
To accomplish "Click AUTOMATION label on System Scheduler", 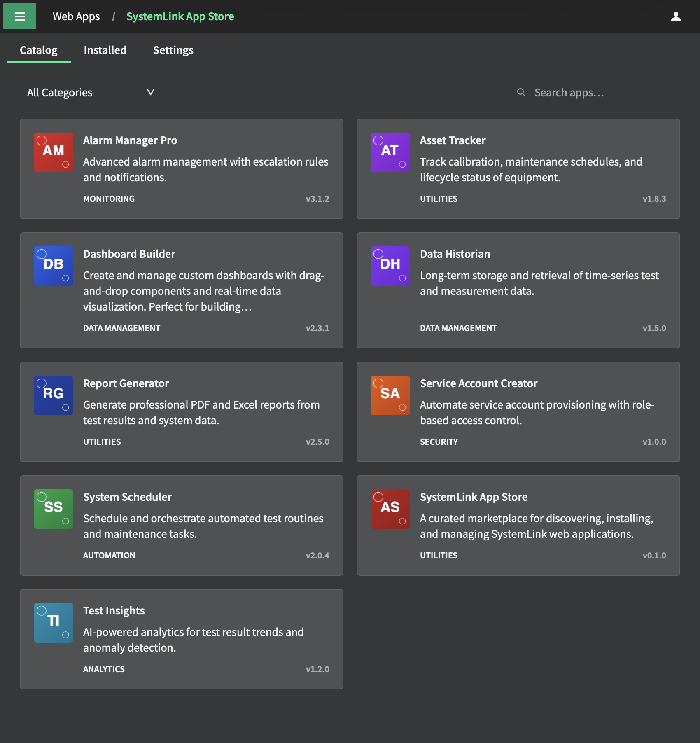I will coord(109,556).
